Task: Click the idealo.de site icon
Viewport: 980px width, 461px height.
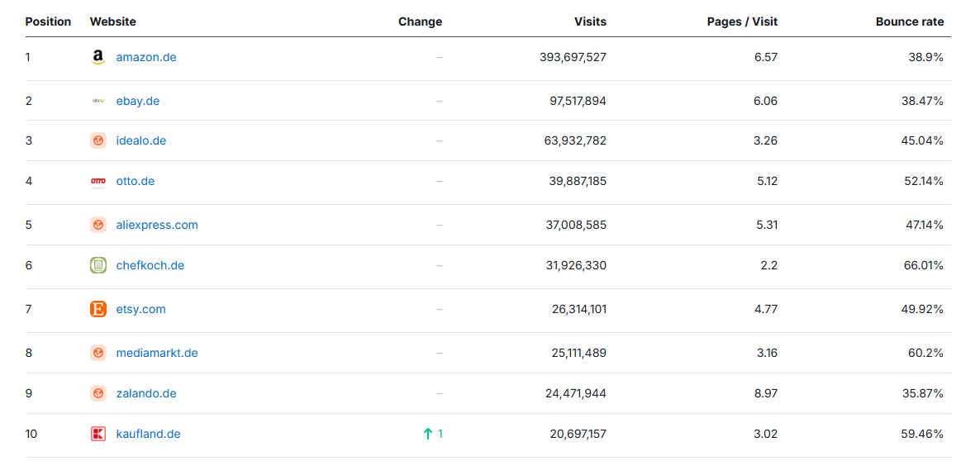Action: [x=98, y=140]
